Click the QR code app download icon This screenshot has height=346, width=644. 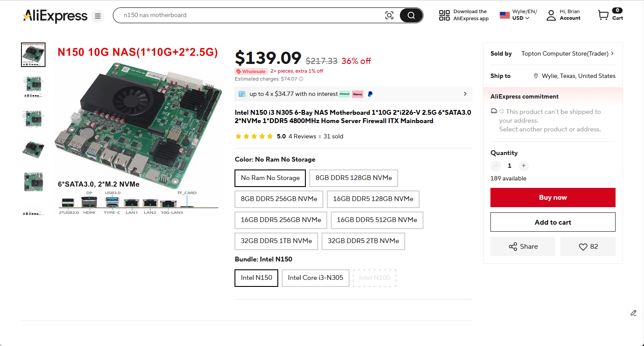point(444,15)
